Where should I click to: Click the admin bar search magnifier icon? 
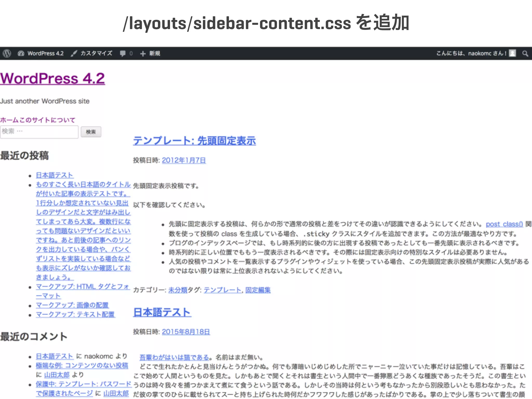tap(525, 54)
